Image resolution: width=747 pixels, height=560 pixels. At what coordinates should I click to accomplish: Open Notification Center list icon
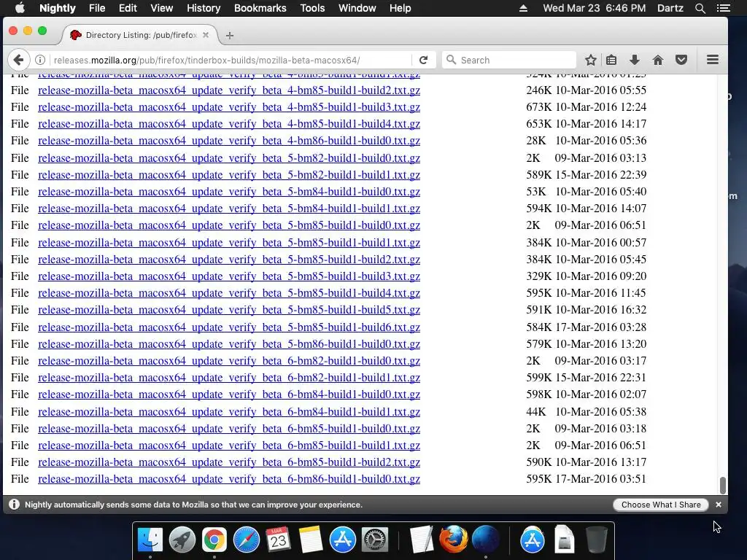pyautogui.click(x=723, y=8)
